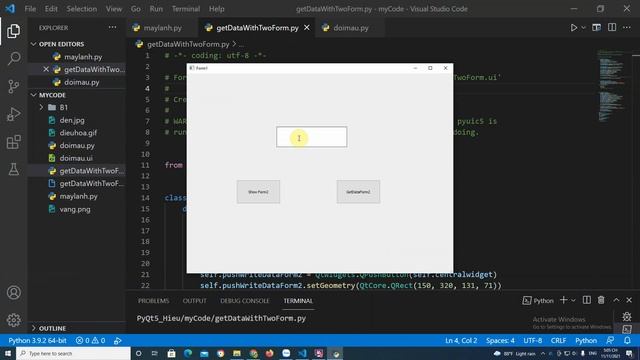Open the File menu
Image resolution: width=640 pixels, height=360 pixels.
pyautogui.click(x=30, y=9)
